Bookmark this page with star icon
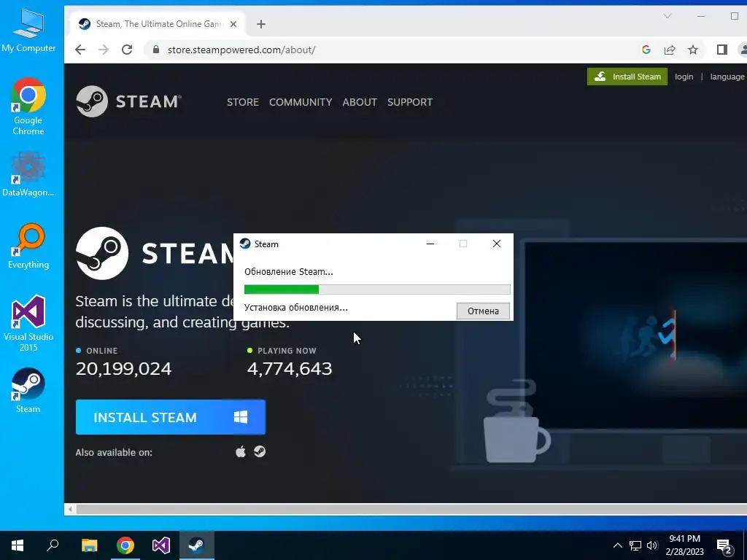Viewport: 747px width, 560px height. [x=693, y=50]
